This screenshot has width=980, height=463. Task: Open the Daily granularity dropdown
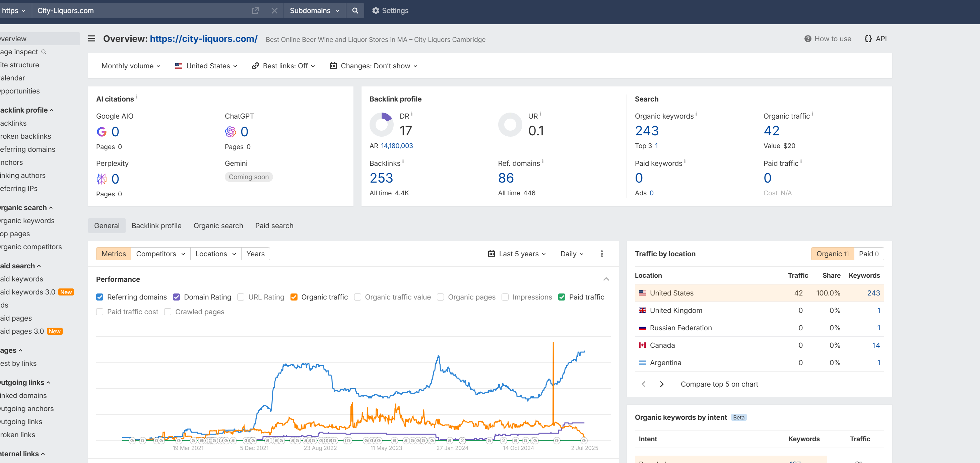[x=572, y=254]
